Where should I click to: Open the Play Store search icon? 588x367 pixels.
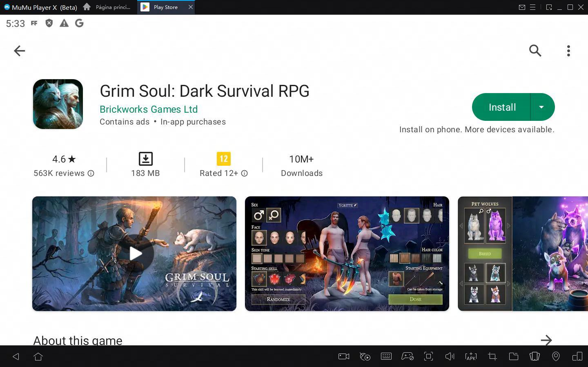click(x=535, y=51)
